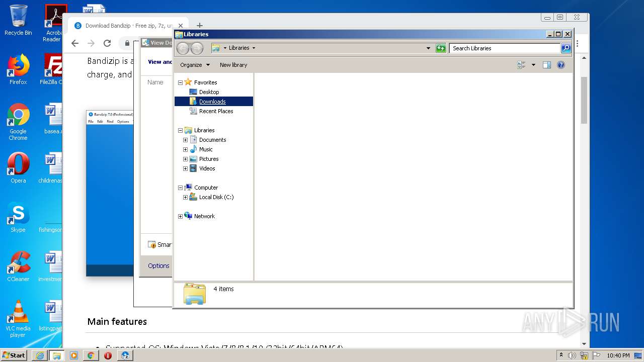Click the Options link in downloads dialog
644x362 pixels.
(x=158, y=266)
